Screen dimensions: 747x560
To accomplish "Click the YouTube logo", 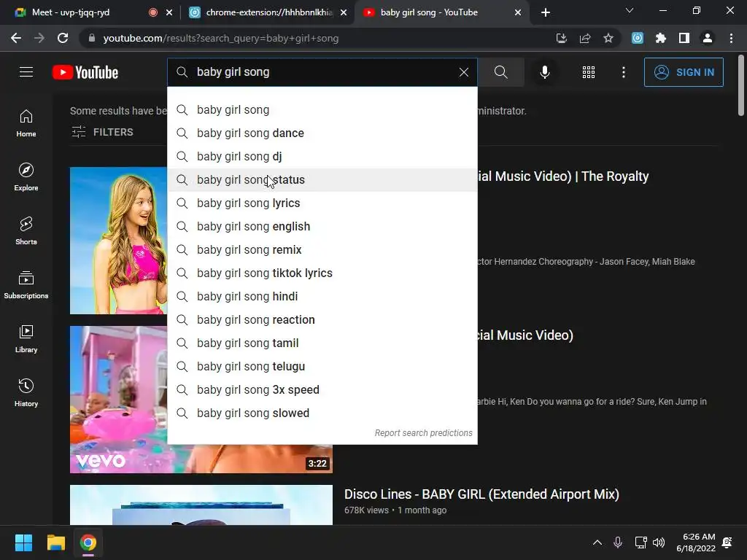I will [85, 72].
